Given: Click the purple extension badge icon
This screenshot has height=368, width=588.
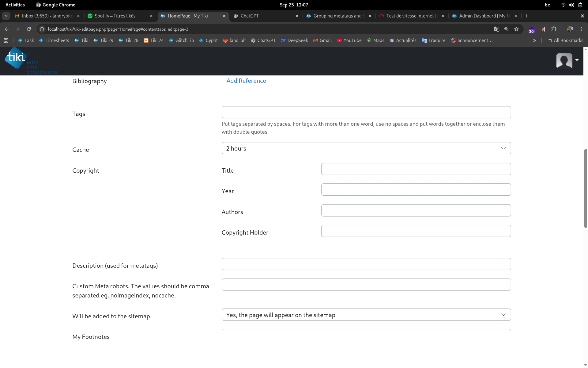Looking at the screenshot, I should (531, 30).
